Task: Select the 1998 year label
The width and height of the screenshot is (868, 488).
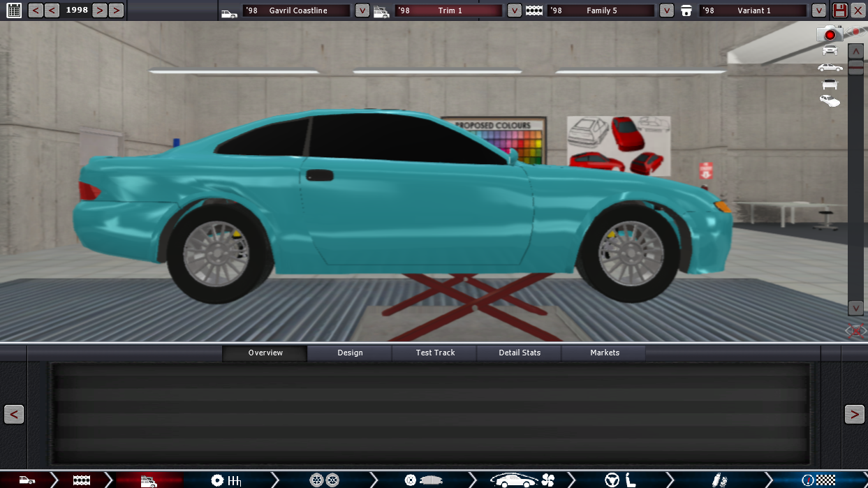Action: (x=76, y=10)
